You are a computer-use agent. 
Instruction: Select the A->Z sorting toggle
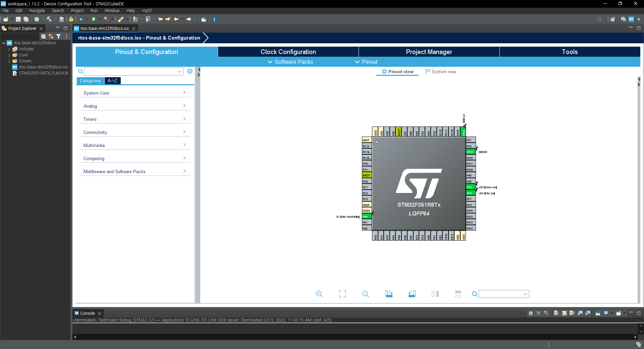112,81
